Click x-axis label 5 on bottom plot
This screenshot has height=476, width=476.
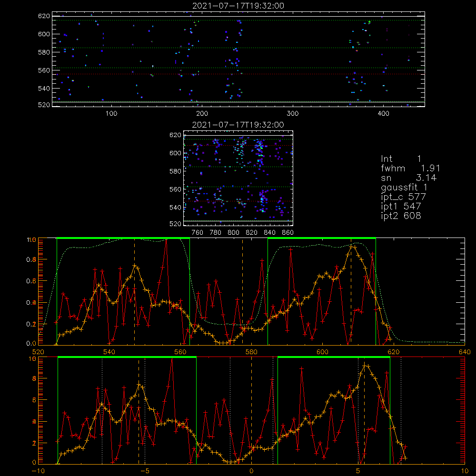click(x=358, y=471)
